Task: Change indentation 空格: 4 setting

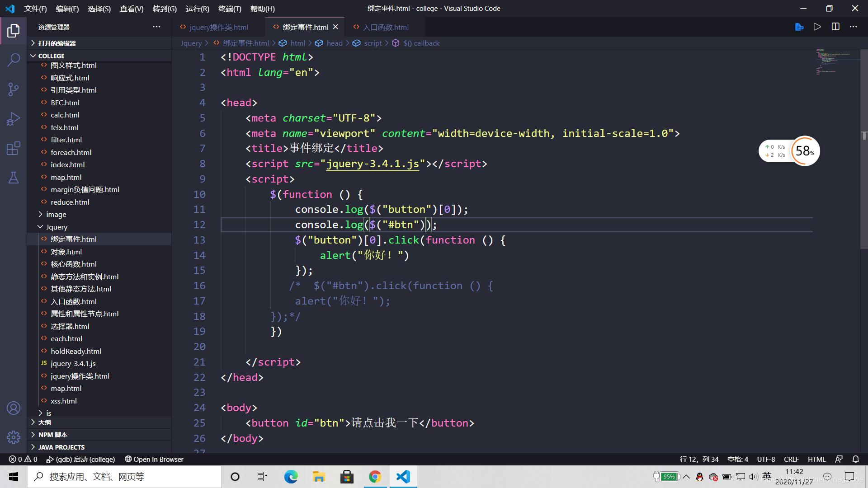Action: point(738,459)
